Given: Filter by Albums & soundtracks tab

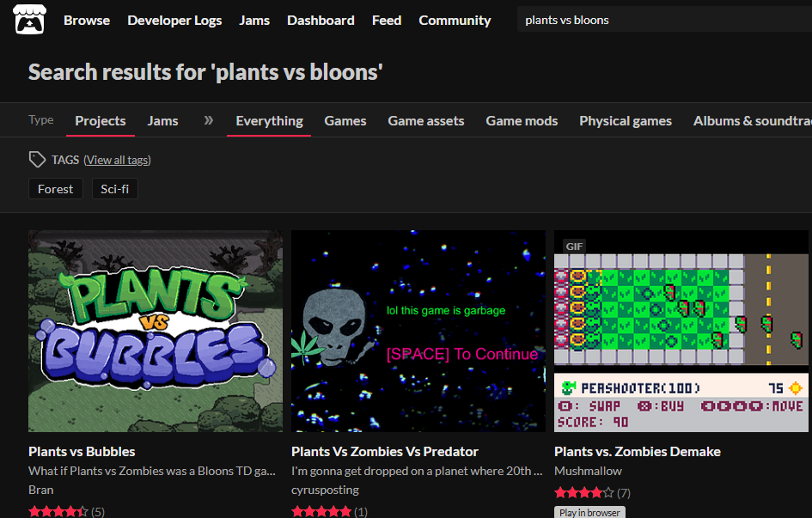Looking at the screenshot, I should pos(753,121).
